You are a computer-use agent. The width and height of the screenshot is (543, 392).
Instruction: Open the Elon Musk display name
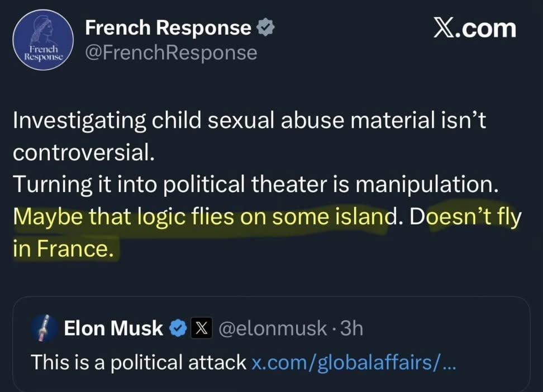(113, 328)
